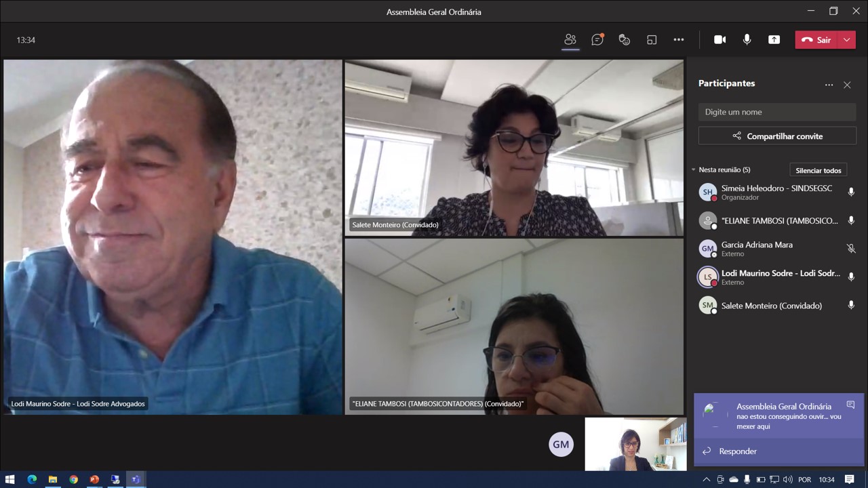The width and height of the screenshot is (868, 488).
Task: Open the meeting chat icon
Action: pyautogui.click(x=597, y=40)
